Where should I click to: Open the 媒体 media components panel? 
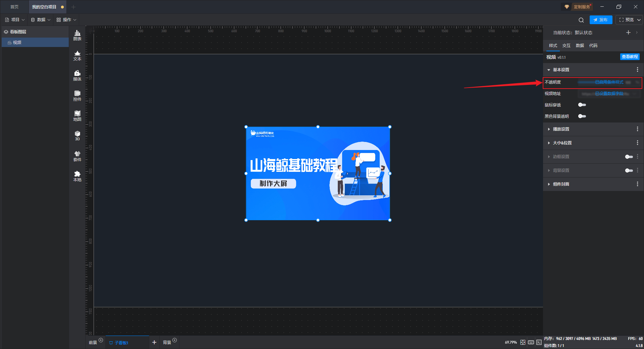click(x=77, y=76)
